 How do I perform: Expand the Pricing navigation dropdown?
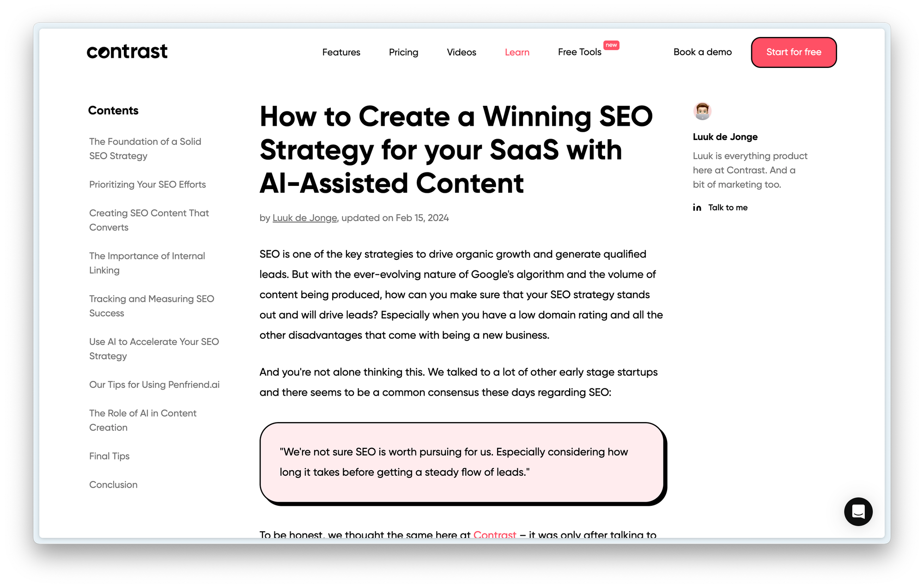(403, 52)
